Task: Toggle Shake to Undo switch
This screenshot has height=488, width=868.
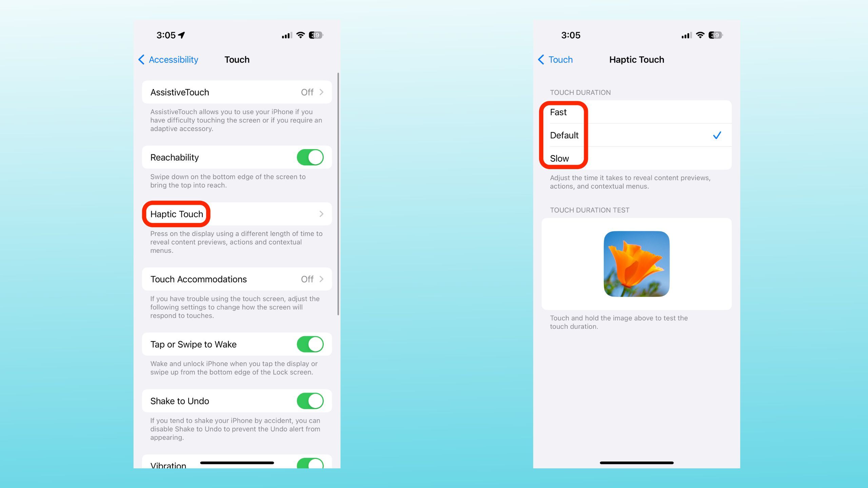Action: 311,401
